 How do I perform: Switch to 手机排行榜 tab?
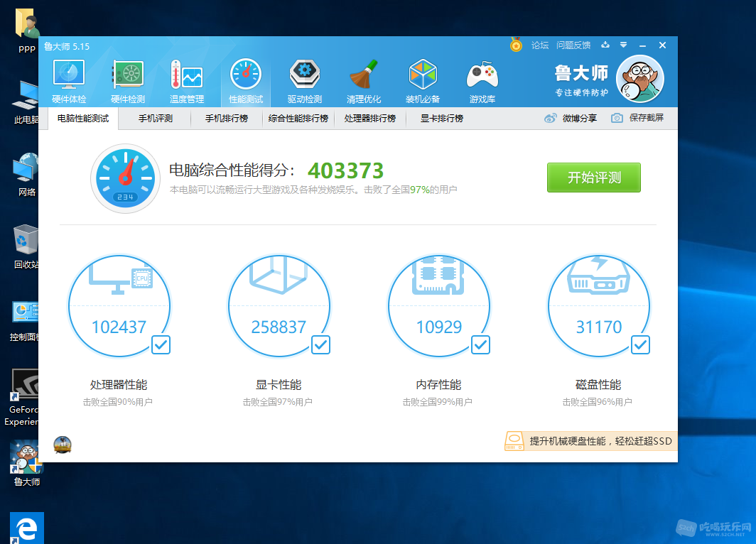pyautogui.click(x=227, y=119)
